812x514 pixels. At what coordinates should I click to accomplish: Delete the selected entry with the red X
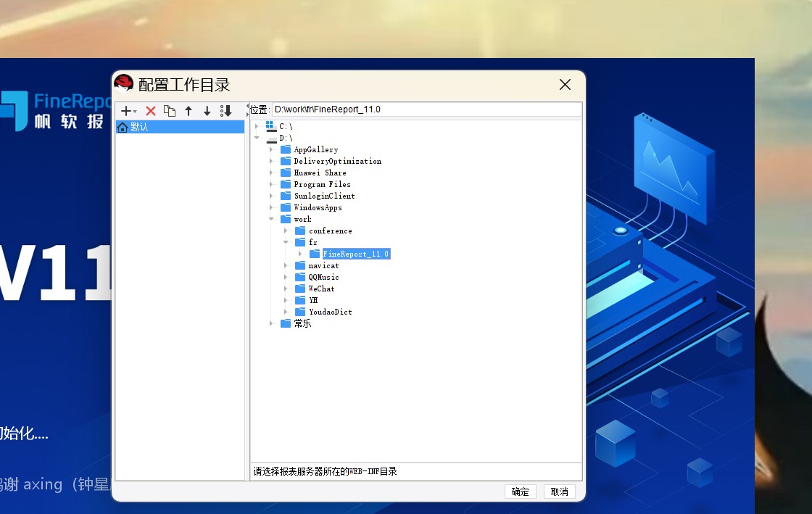pyautogui.click(x=151, y=111)
